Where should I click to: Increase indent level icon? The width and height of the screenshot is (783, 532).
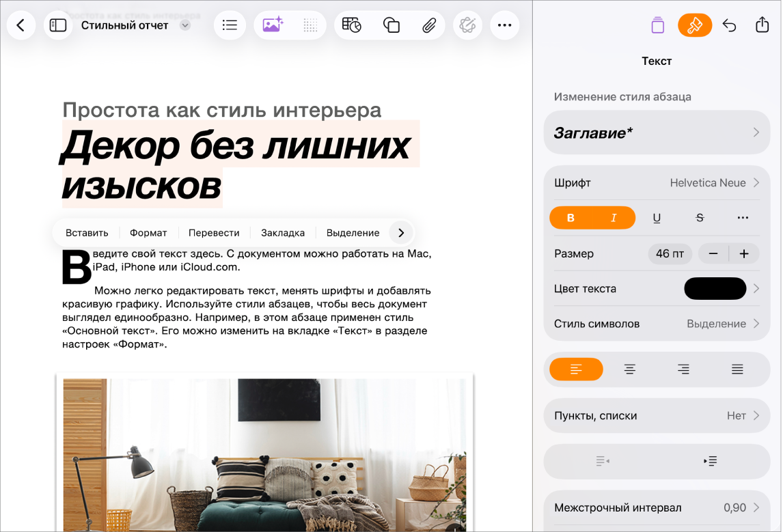coord(710,460)
